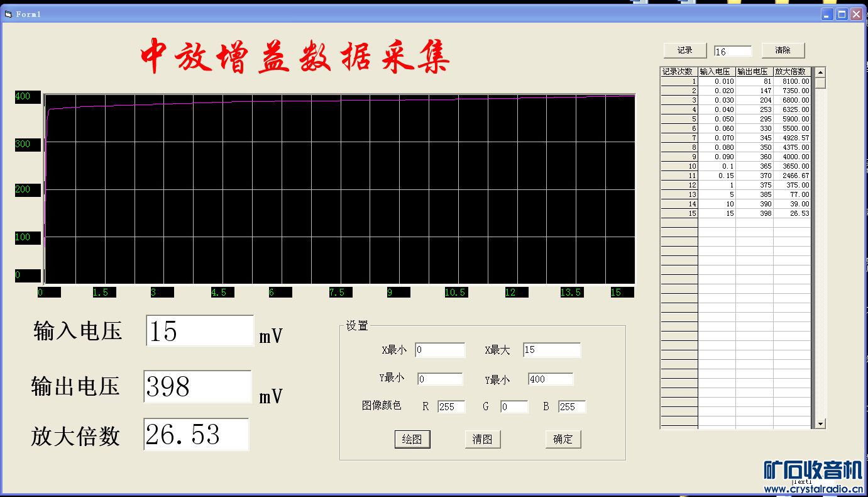Screen dimensions: 868x497
Task: Focus the record count field showing 16
Action: [x=733, y=52]
